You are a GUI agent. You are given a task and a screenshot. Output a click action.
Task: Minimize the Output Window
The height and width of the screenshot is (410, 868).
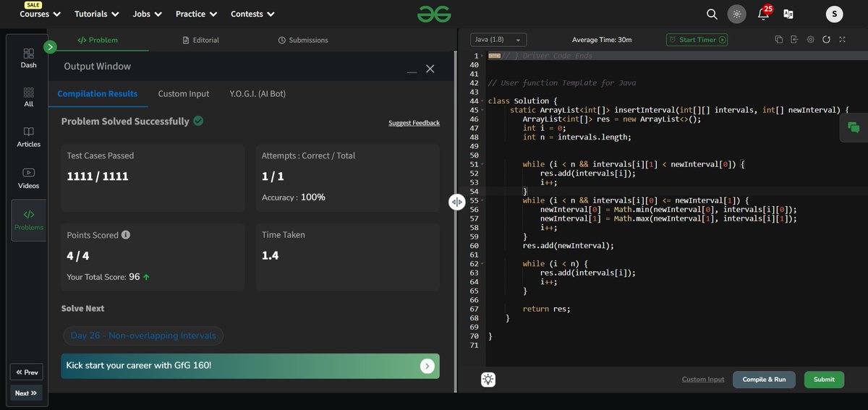[412, 72]
